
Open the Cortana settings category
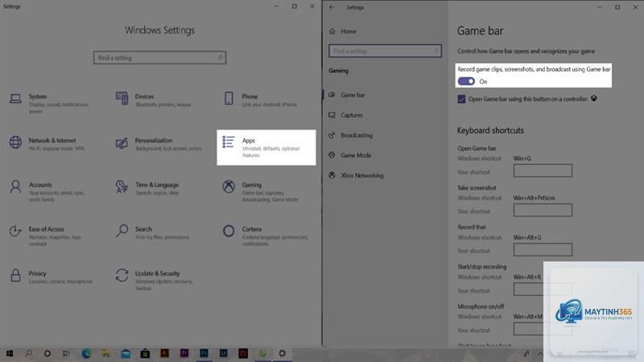[265, 236]
